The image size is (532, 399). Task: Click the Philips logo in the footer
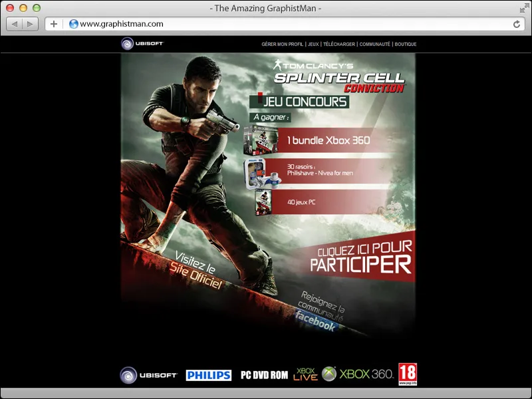click(x=209, y=375)
